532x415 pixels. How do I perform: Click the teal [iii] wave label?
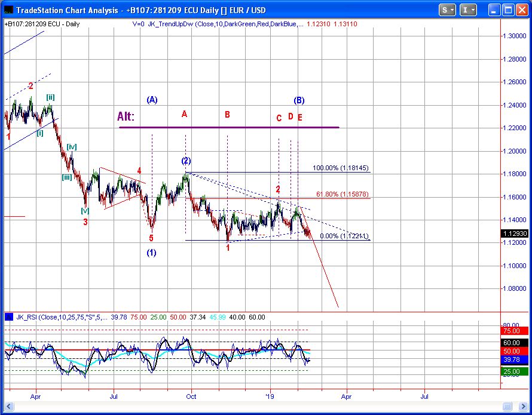(67, 177)
